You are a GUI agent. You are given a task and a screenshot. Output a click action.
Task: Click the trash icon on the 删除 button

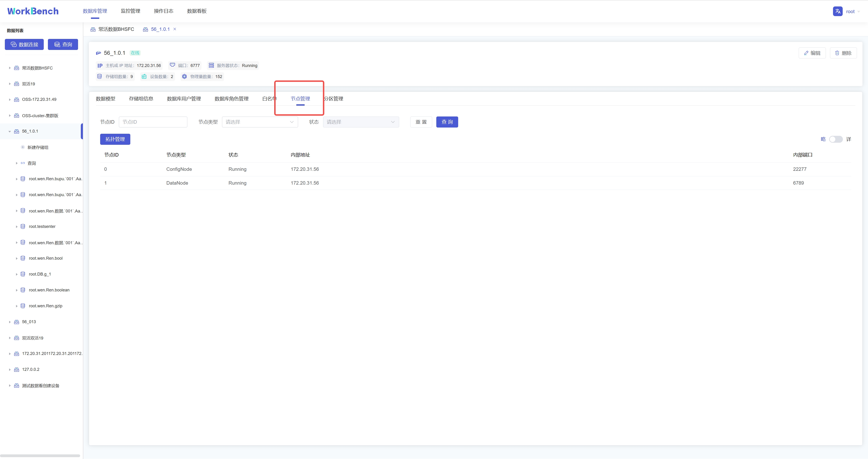pyautogui.click(x=837, y=53)
